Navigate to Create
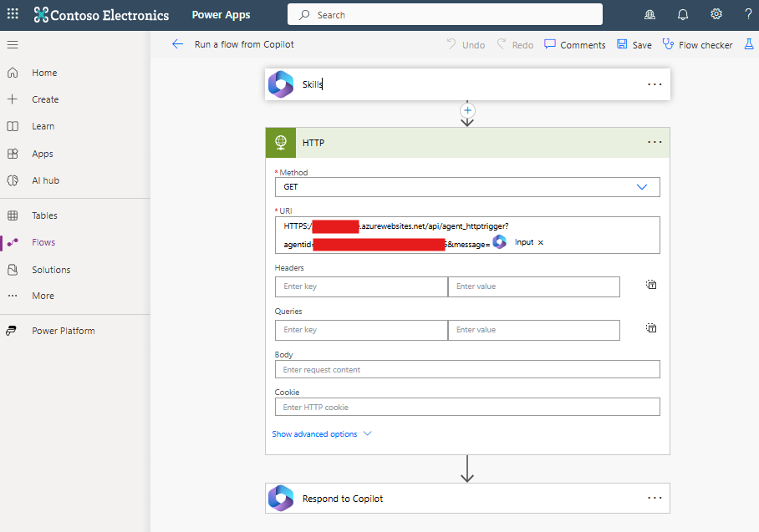This screenshot has width=759, height=532. point(45,99)
